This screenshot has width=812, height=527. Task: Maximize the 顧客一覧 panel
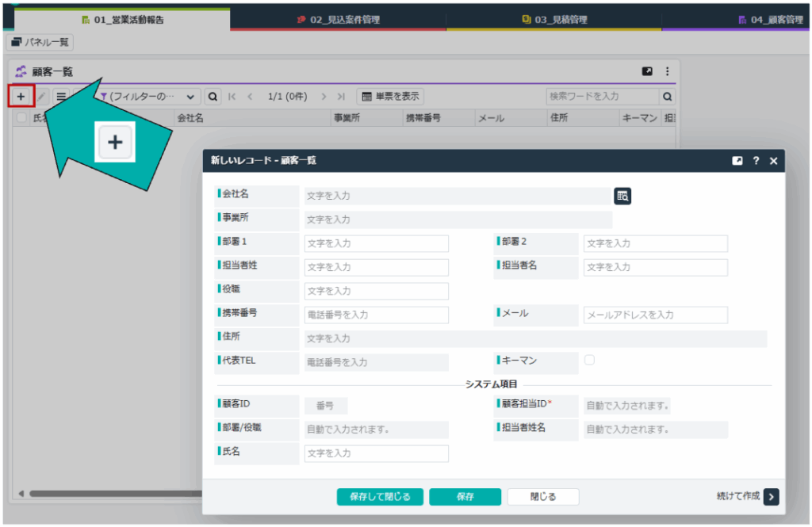click(x=647, y=71)
